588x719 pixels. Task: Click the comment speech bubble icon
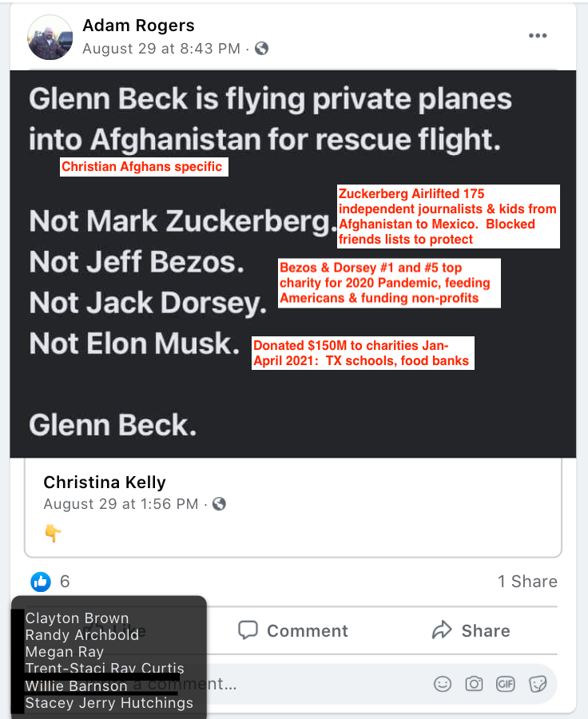[248, 630]
